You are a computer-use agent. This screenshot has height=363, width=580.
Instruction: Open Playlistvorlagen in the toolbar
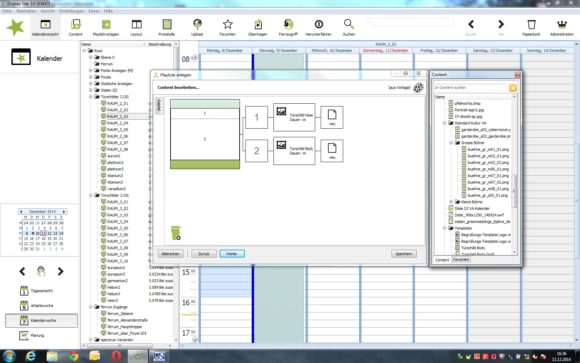point(106,27)
